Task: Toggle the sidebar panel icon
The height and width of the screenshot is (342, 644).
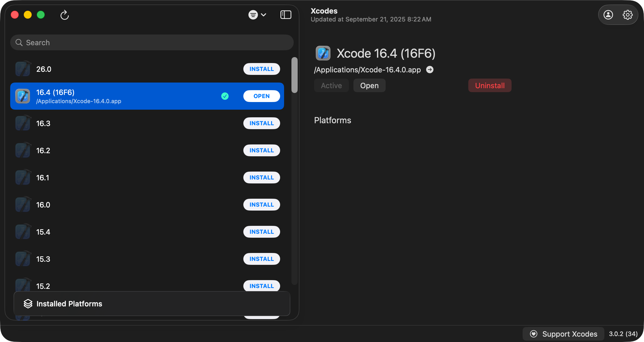Action: coord(285,15)
